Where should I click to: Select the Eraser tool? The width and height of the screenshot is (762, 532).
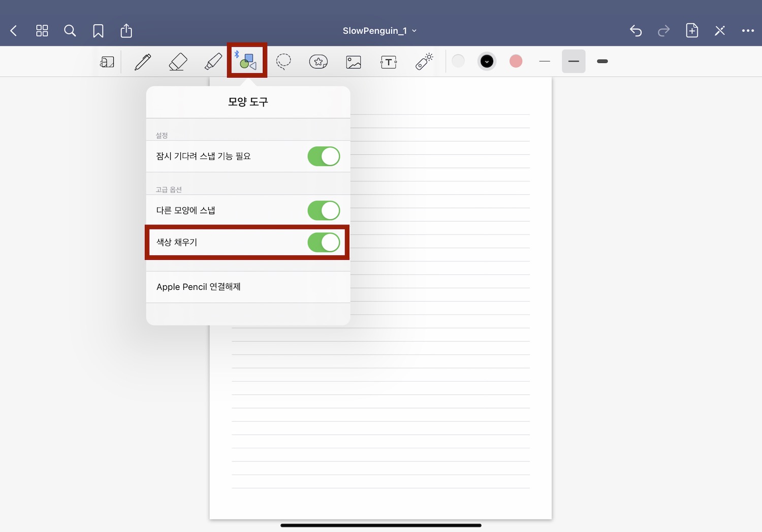pyautogui.click(x=177, y=61)
